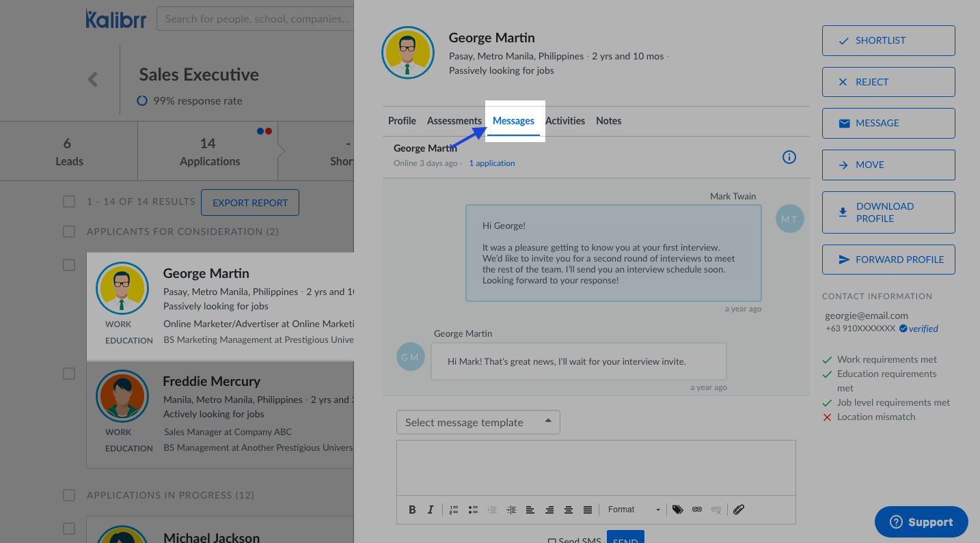The image size is (980, 543).
Task: Check the Applicants for Consideration checkbox
Action: click(69, 232)
